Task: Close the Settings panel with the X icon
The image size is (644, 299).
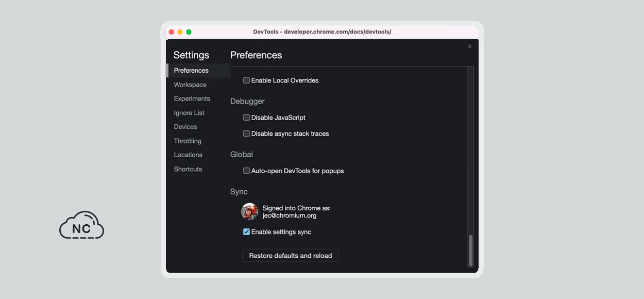Action: coord(469,46)
